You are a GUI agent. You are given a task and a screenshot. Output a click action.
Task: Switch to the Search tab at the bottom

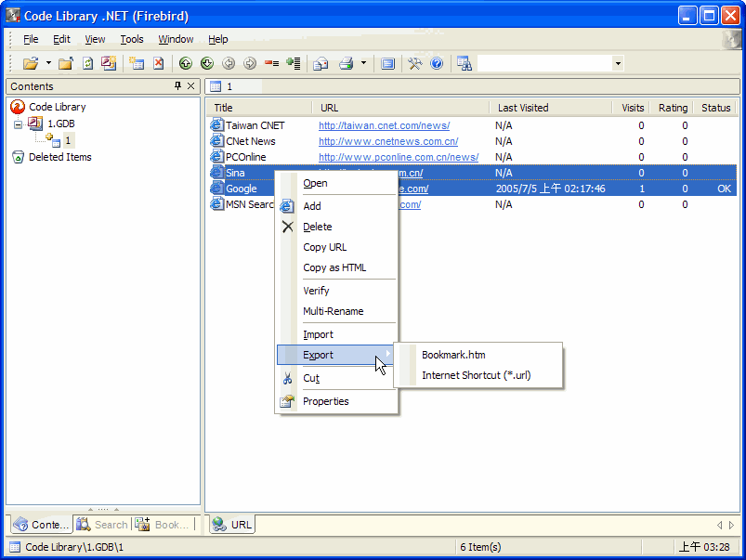click(x=103, y=525)
